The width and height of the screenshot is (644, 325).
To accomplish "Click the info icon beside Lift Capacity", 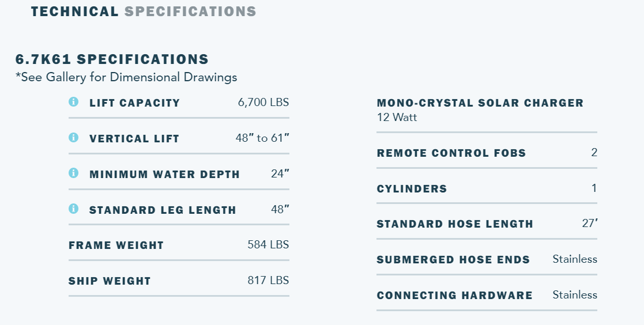I will [x=73, y=102].
